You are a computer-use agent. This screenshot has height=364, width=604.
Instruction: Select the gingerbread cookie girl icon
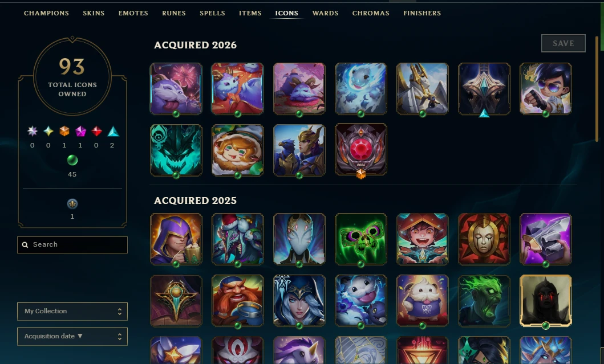(x=238, y=150)
